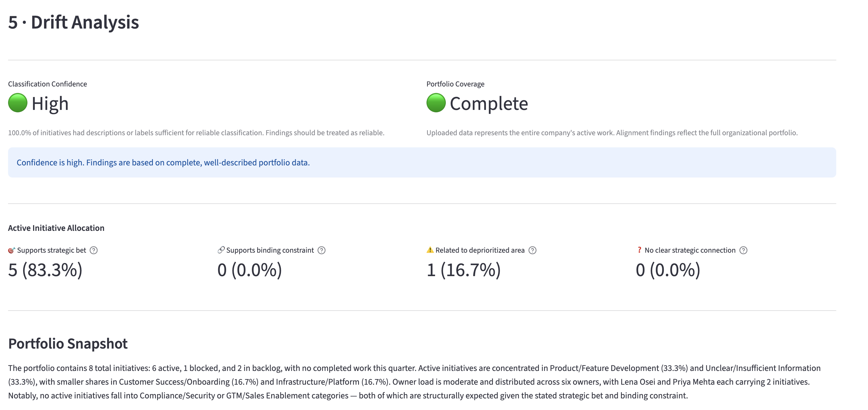This screenshot has height=410, width=868.
Task: Open help tooltip for Related to deprioritized area
Action: 532,250
